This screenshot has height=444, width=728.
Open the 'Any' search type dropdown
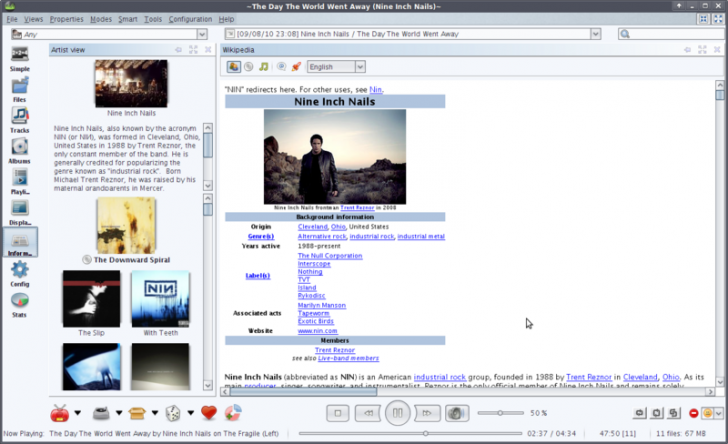pos(202,34)
